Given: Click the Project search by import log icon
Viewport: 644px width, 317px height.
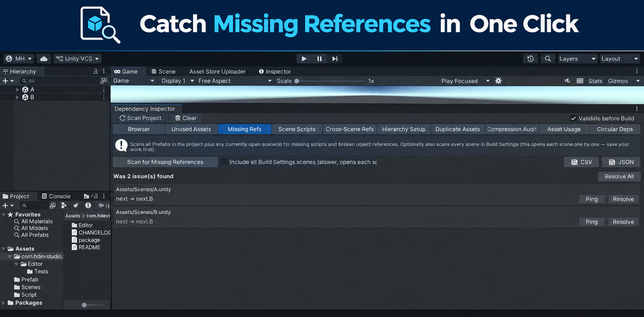Looking at the screenshot, I should 88,205.
